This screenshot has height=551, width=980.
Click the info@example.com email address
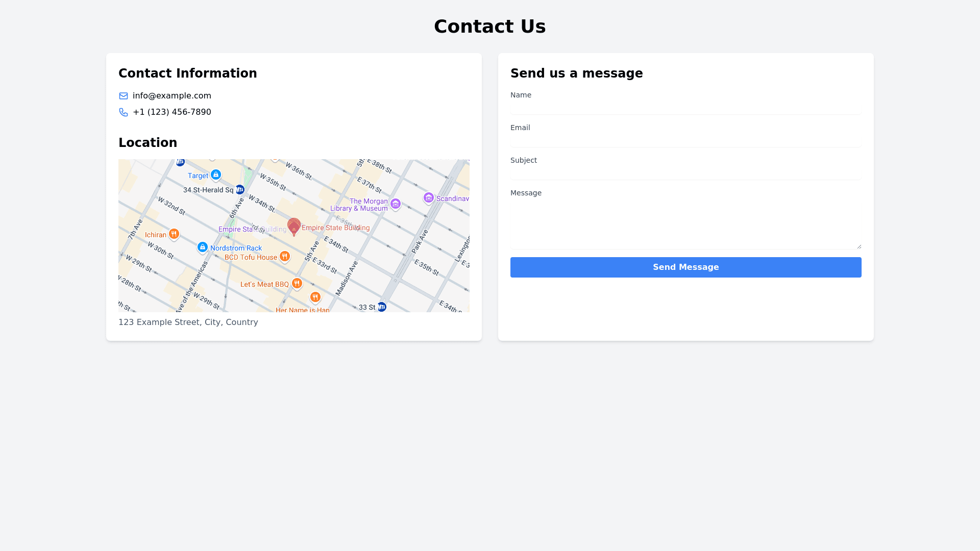[x=171, y=96]
